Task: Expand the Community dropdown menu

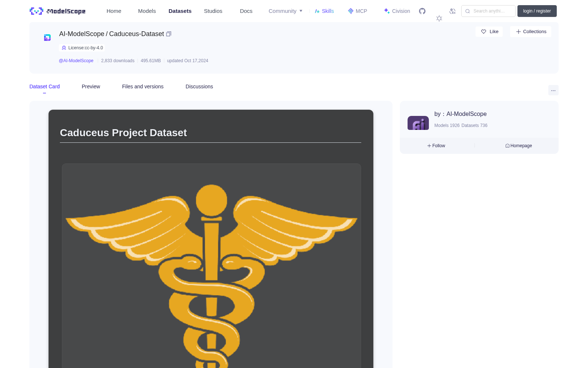Action: pyautogui.click(x=286, y=11)
